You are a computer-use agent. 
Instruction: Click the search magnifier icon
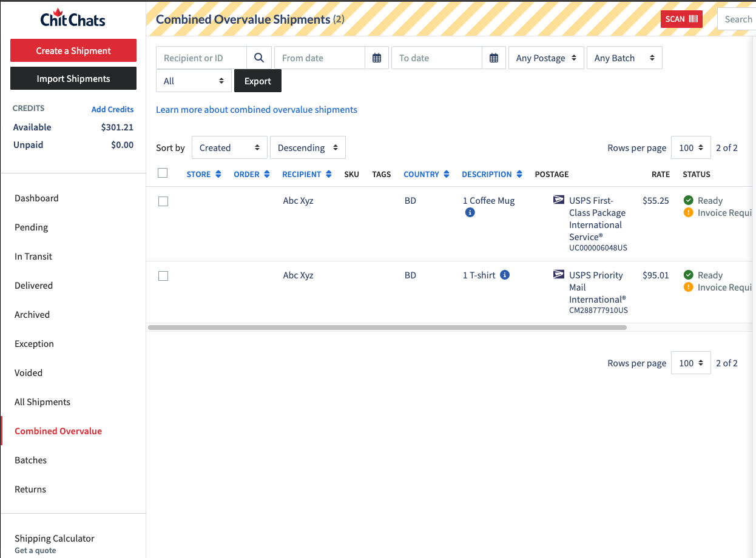259,58
